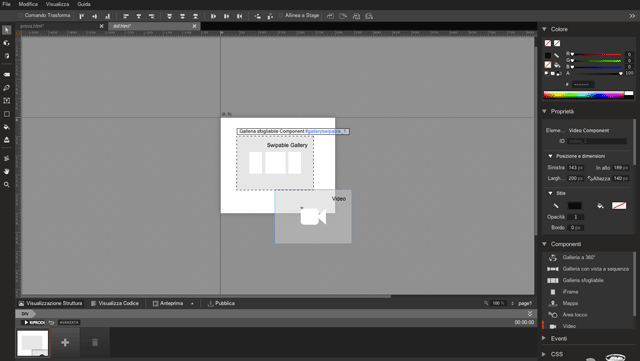Click the hex color code field
The image size is (640, 361).
(583, 85)
